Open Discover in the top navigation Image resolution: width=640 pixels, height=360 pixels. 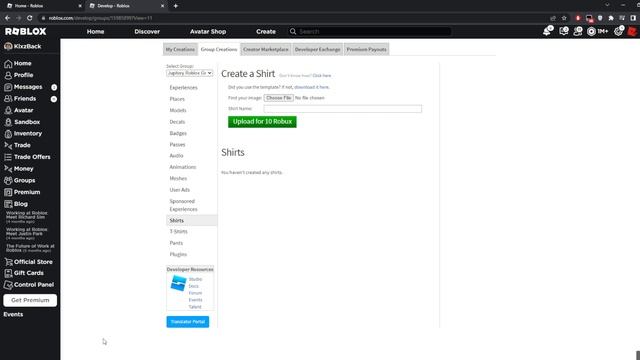(147, 31)
